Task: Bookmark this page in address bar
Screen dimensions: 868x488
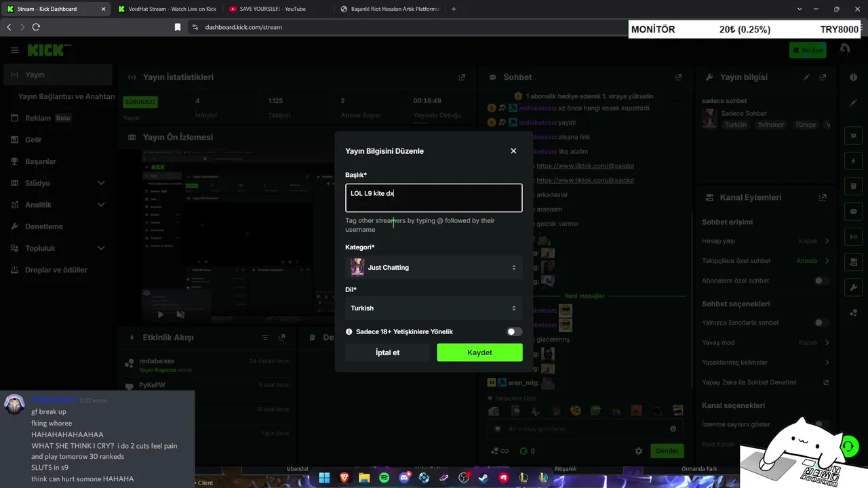Action: [178, 27]
